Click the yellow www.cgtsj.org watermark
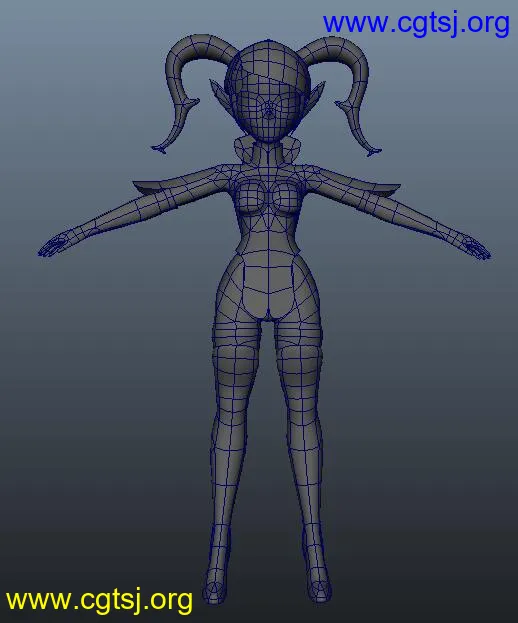Viewport: 518px width, 623px height. pos(99,600)
